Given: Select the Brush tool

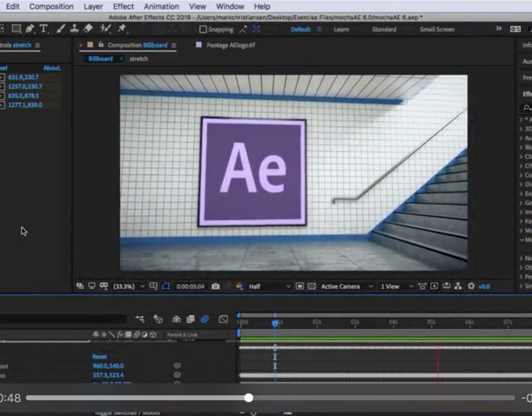Looking at the screenshot, I should click(x=61, y=29).
